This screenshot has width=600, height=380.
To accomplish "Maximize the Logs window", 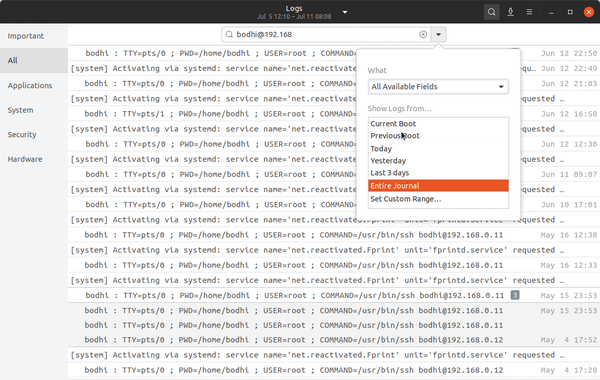I will click(x=570, y=12).
